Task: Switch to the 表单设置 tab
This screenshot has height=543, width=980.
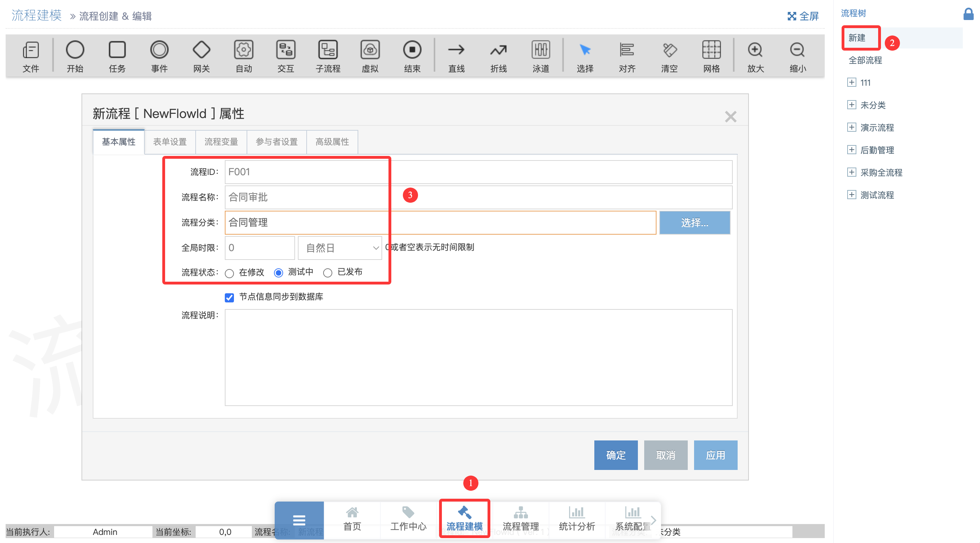Action: tap(170, 142)
